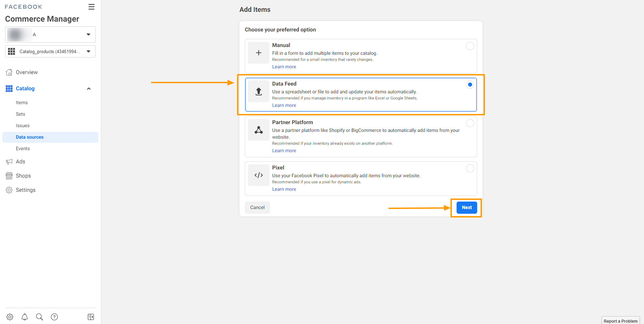Click the Commerce Manager title
This screenshot has width=644, height=324.
click(42, 19)
